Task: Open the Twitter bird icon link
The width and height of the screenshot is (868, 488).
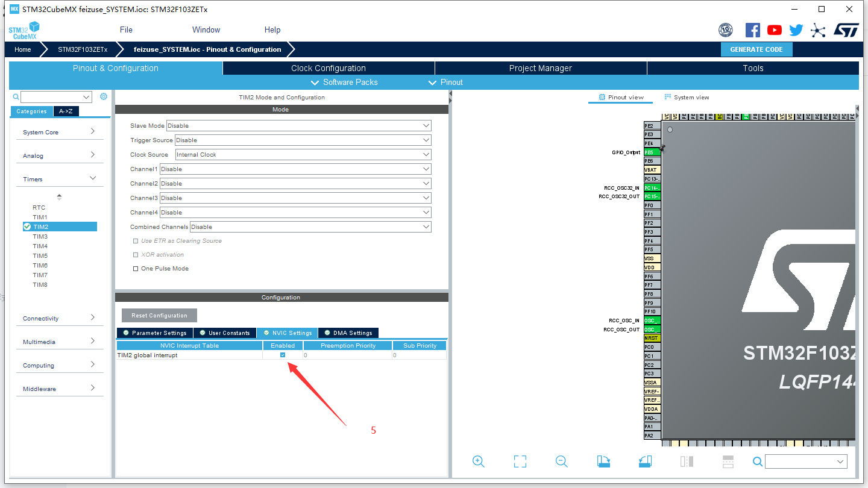Action: pos(796,30)
